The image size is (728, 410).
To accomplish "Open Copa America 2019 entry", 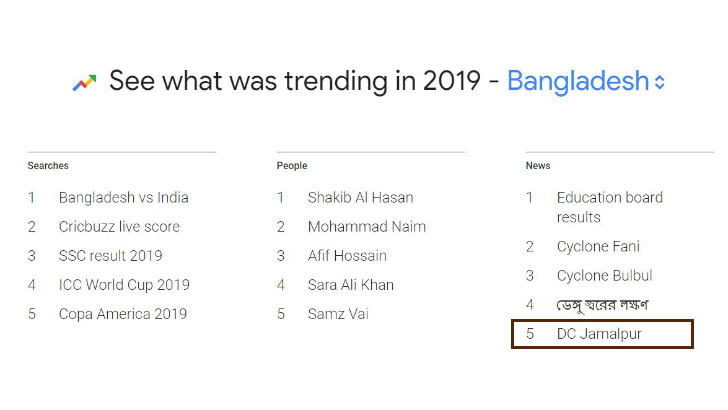I will (x=123, y=314).
